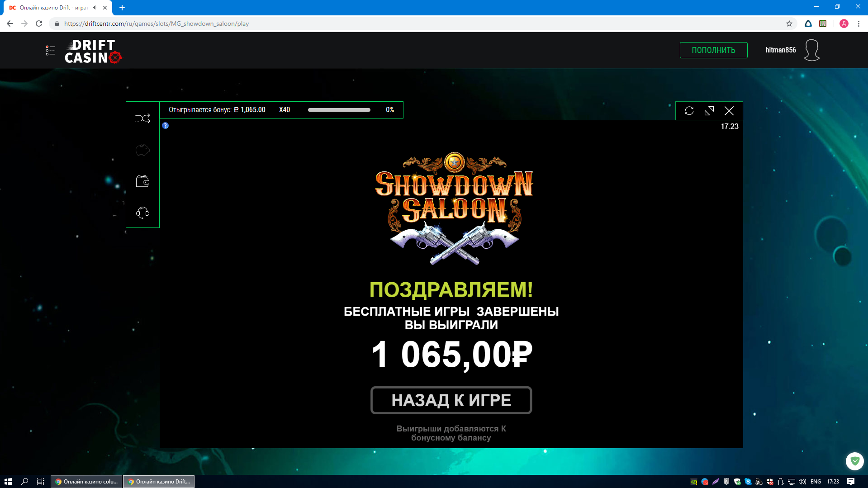The width and height of the screenshot is (868, 488).
Task: Open Windows taskbar search
Action: click(x=24, y=482)
